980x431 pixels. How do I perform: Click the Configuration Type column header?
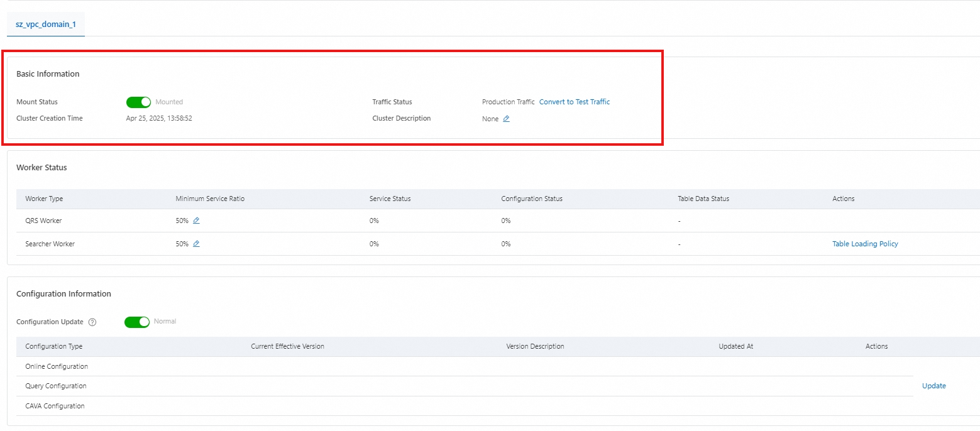click(53, 346)
